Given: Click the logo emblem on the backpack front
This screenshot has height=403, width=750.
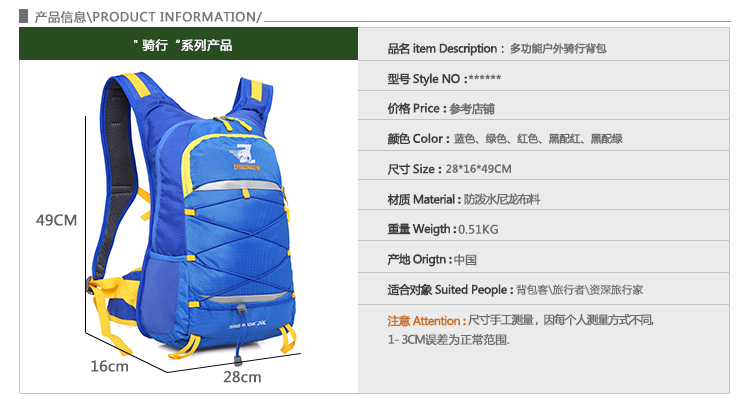Looking at the screenshot, I should point(244,156).
